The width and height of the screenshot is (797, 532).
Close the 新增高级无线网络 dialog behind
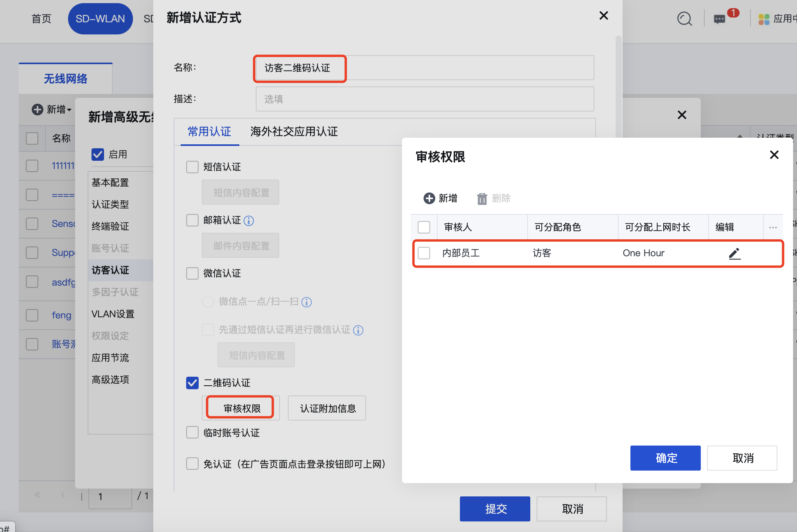[682, 115]
